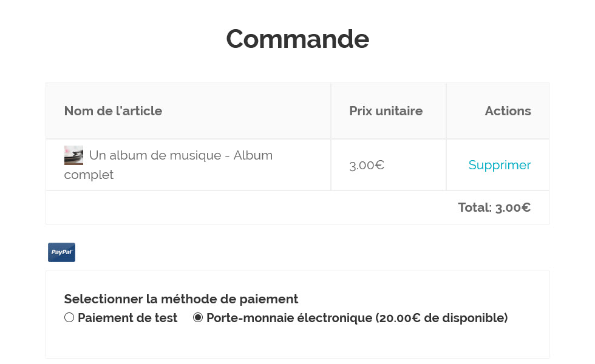Remove the album via Supprimer link
This screenshot has width=595, height=364.
(x=499, y=165)
